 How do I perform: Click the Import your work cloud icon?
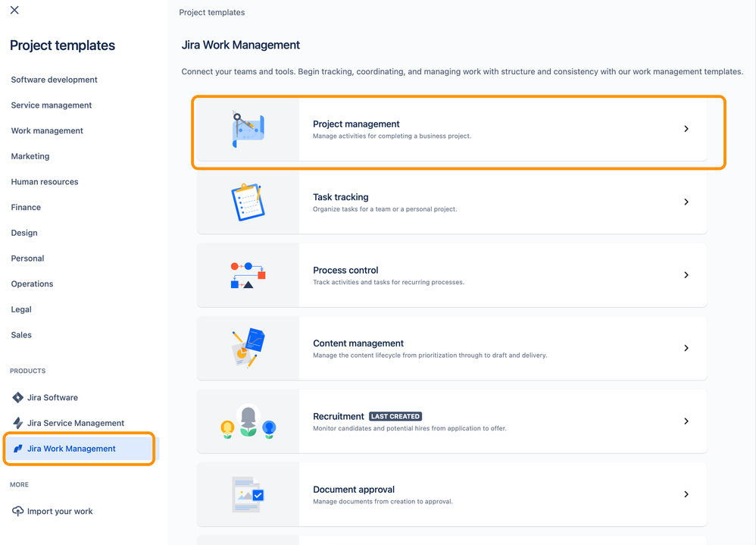pyautogui.click(x=18, y=511)
